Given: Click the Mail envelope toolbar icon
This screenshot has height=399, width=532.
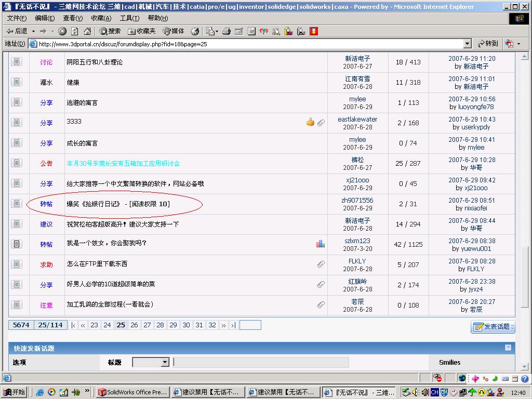Looking at the screenshot, I should [210, 31].
